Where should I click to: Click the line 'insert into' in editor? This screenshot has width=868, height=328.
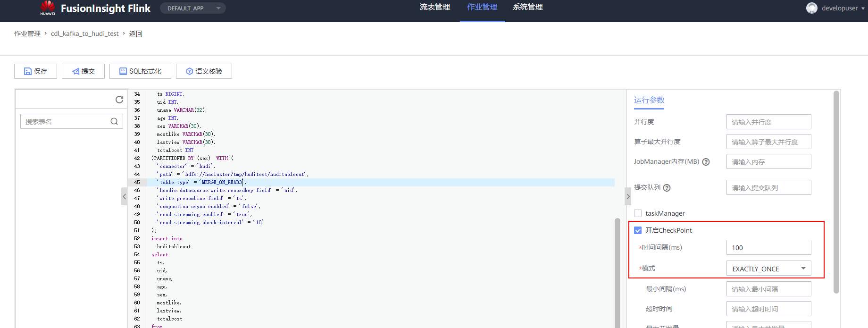point(167,238)
